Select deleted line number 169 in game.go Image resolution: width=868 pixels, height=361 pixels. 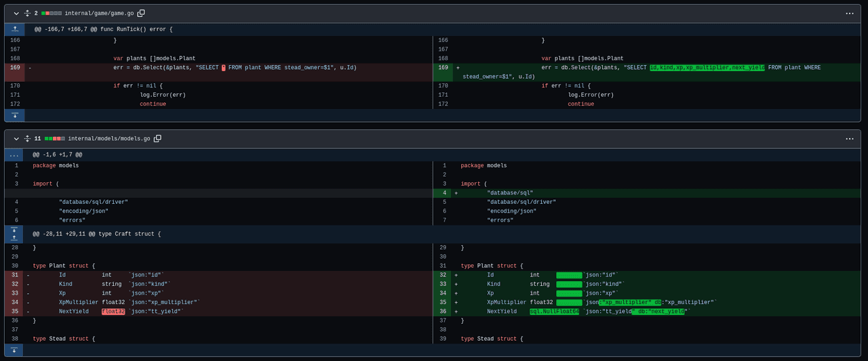(14, 68)
